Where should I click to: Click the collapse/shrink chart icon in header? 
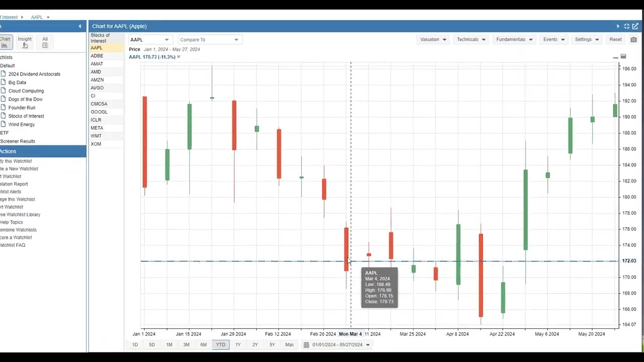coord(627,26)
